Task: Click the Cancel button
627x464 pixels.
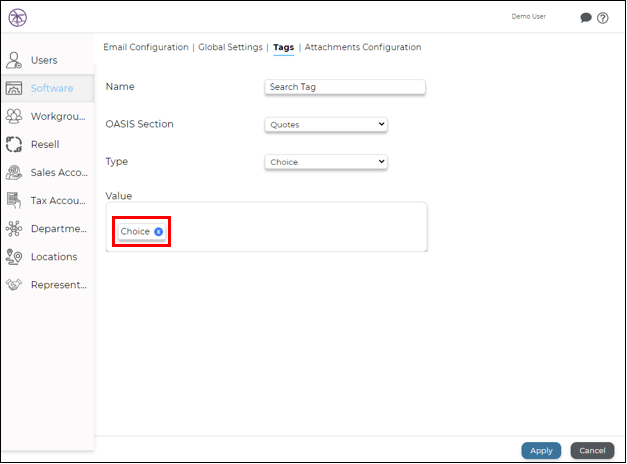Action: point(592,451)
